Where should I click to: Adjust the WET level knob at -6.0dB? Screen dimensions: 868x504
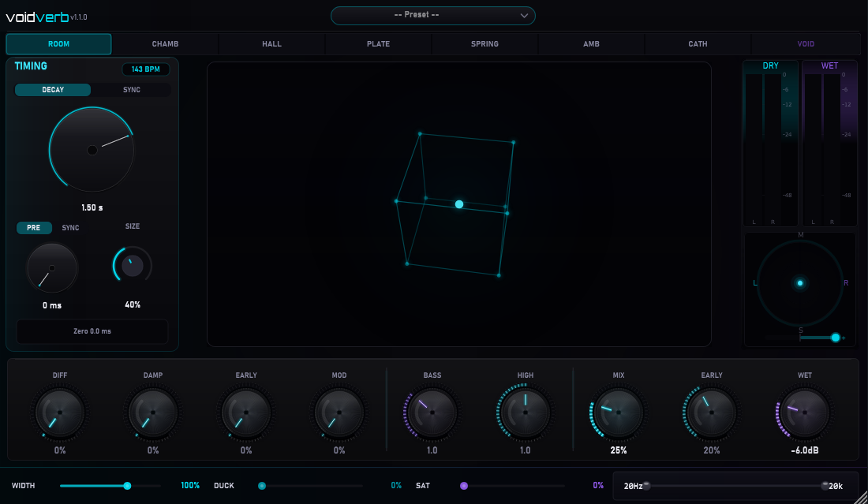click(804, 412)
